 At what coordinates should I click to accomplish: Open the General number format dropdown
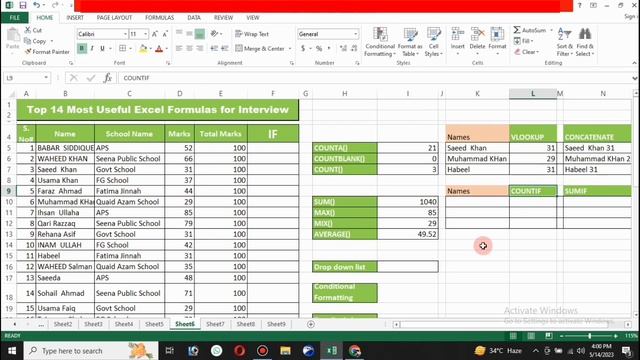click(356, 34)
